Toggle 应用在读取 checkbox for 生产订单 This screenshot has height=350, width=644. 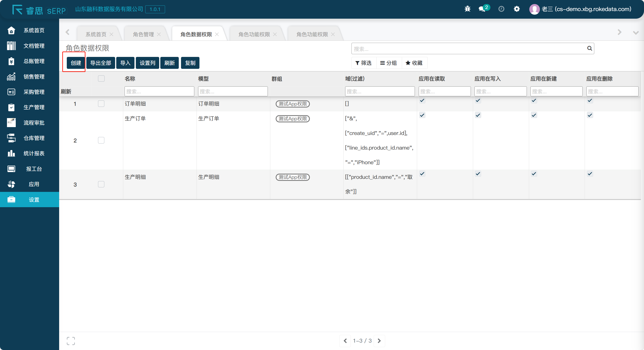(422, 115)
